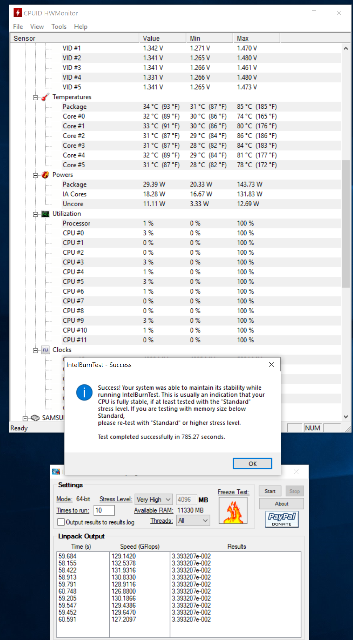Click the SAMSUNG drive icon
The image size is (353, 644).
tap(35, 418)
